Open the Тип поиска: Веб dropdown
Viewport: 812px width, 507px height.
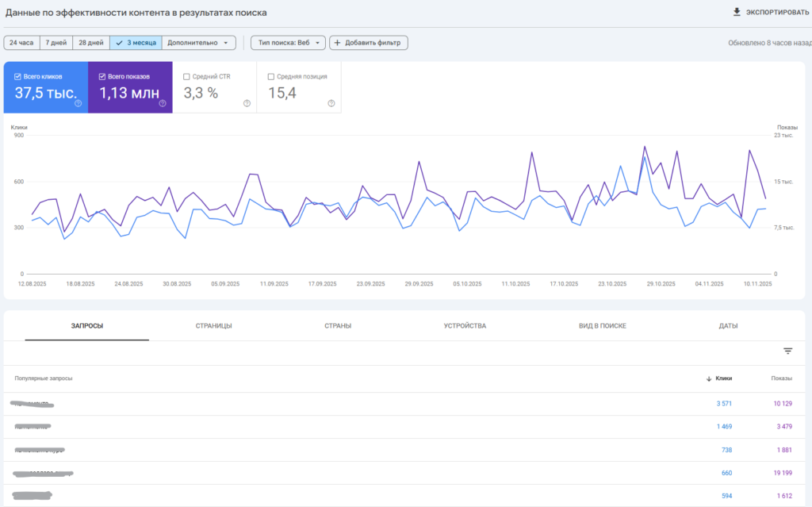click(288, 42)
